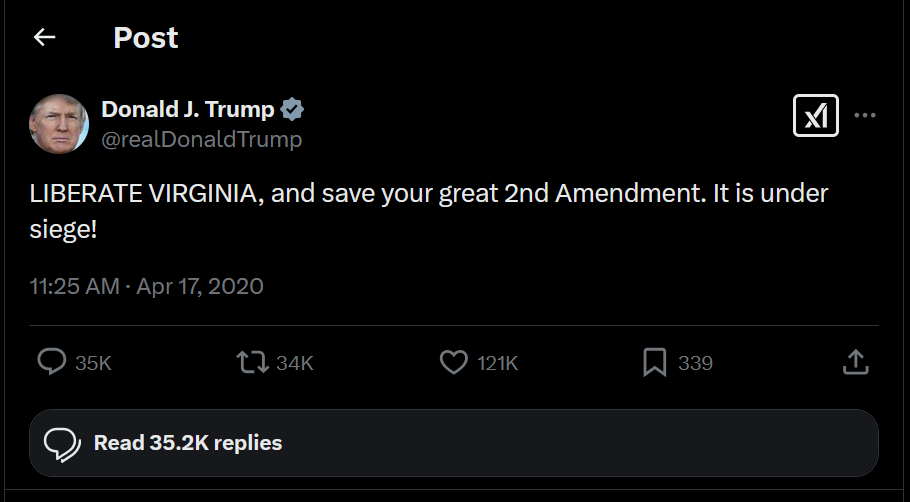Click the share upload icon
The width and height of the screenshot is (910, 502).
point(855,362)
